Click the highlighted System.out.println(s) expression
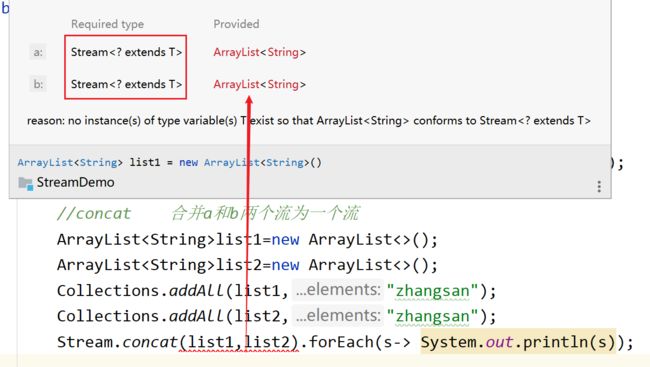Viewport: 650px width, 367px height. (x=518, y=342)
